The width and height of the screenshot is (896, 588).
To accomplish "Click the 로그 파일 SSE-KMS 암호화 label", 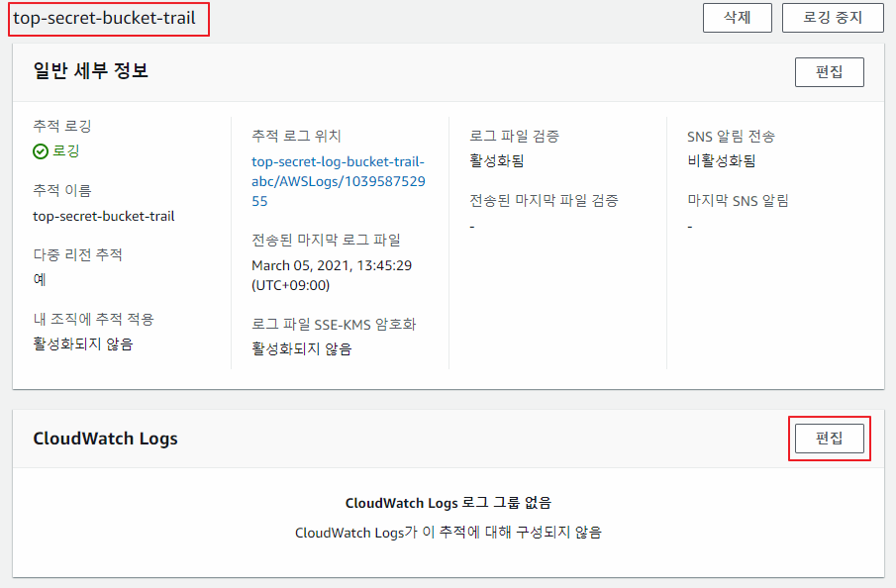I will (x=334, y=325).
